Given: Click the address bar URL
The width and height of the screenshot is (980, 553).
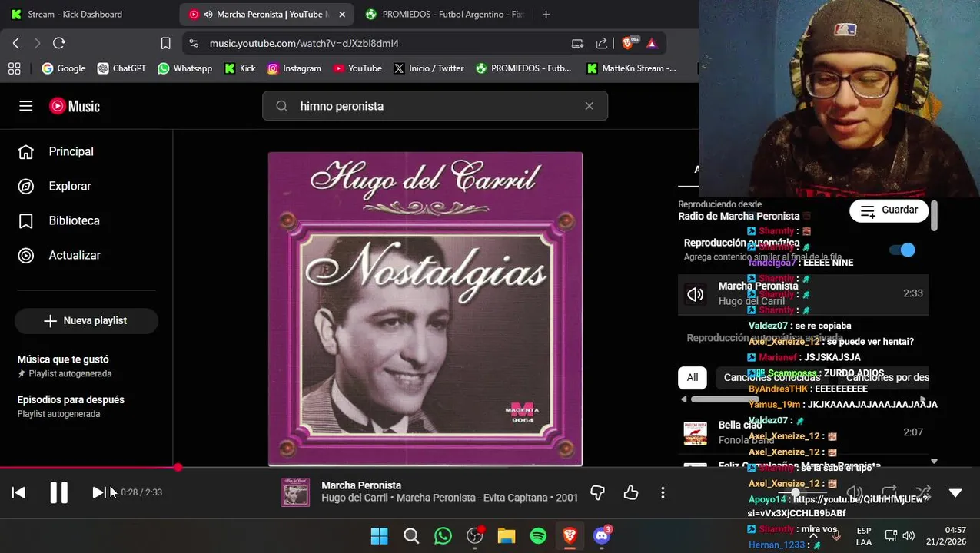Looking at the screenshot, I should pyautogui.click(x=304, y=44).
